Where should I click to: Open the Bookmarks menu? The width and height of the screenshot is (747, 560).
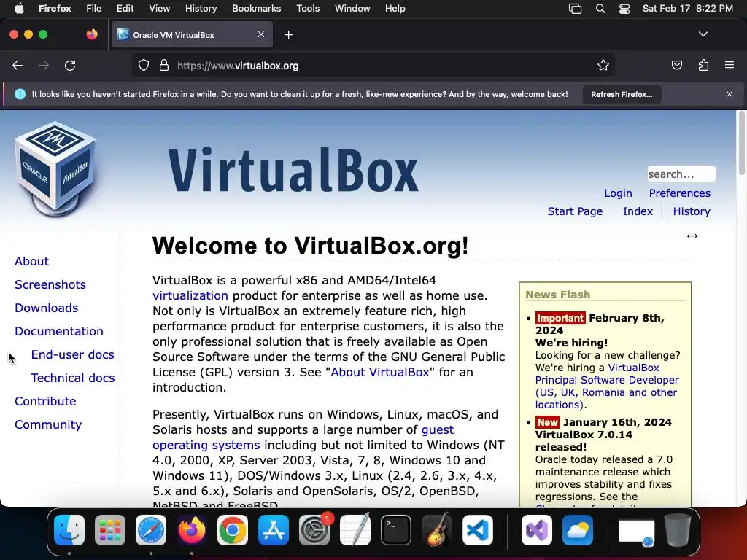tap(256, 9)
